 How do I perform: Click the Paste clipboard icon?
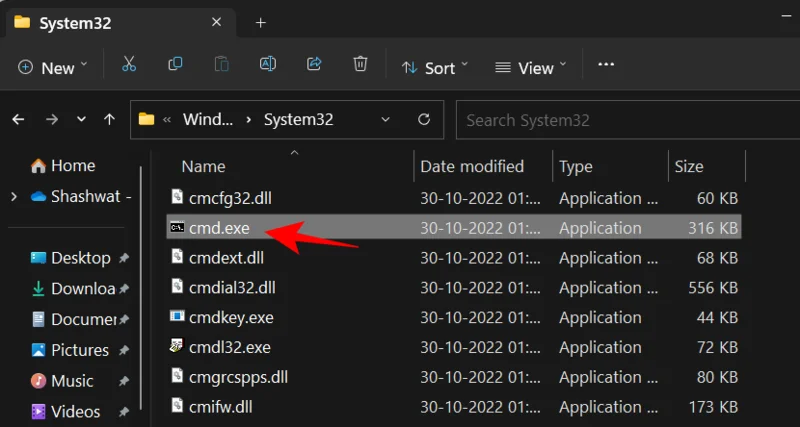point(221,64)
